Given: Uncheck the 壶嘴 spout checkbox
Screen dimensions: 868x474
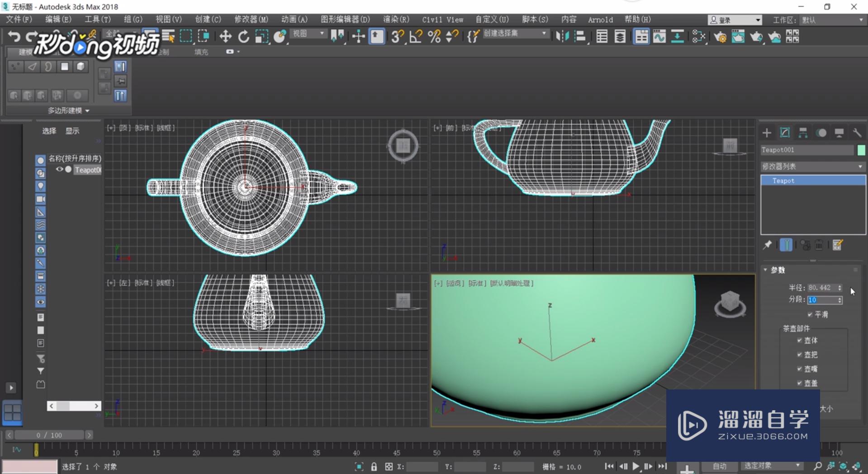Looking at the screenshot, I should pos(799,369).
